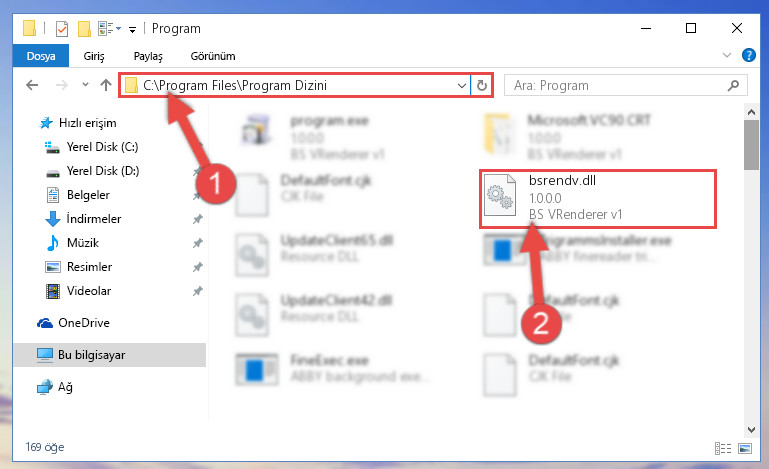Click the Properties checkmark quick access icon
Viewport: 769px width, 469px height.
tap(62, 29)
